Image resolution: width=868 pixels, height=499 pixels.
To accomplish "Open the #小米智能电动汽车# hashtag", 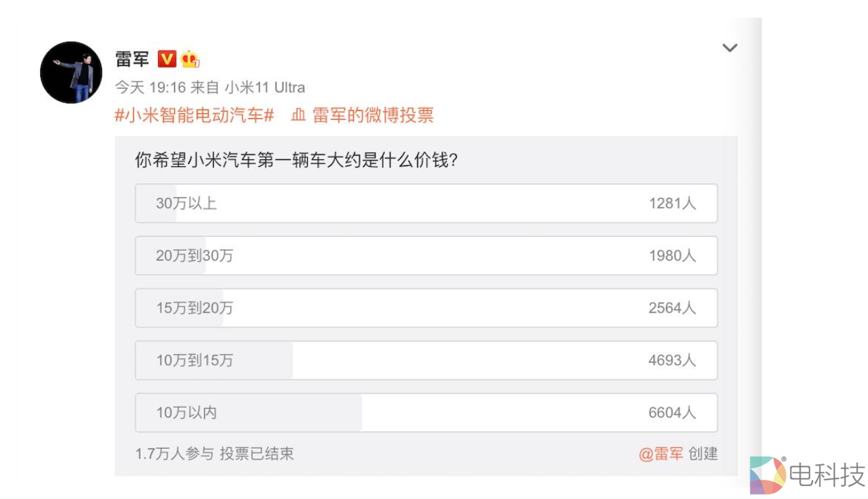I will (194, 115).
